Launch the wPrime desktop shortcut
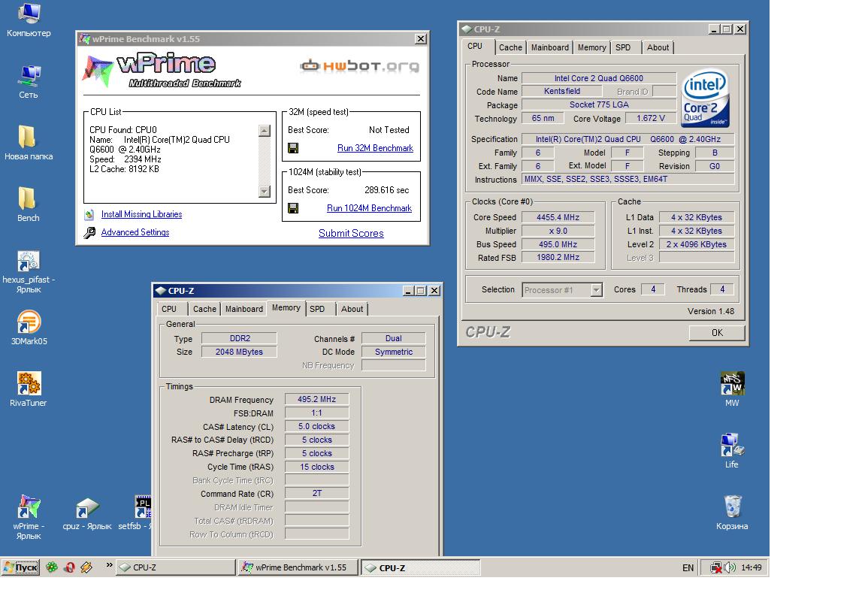The height and width of the screenshot is (605, 868). point(29,517)
